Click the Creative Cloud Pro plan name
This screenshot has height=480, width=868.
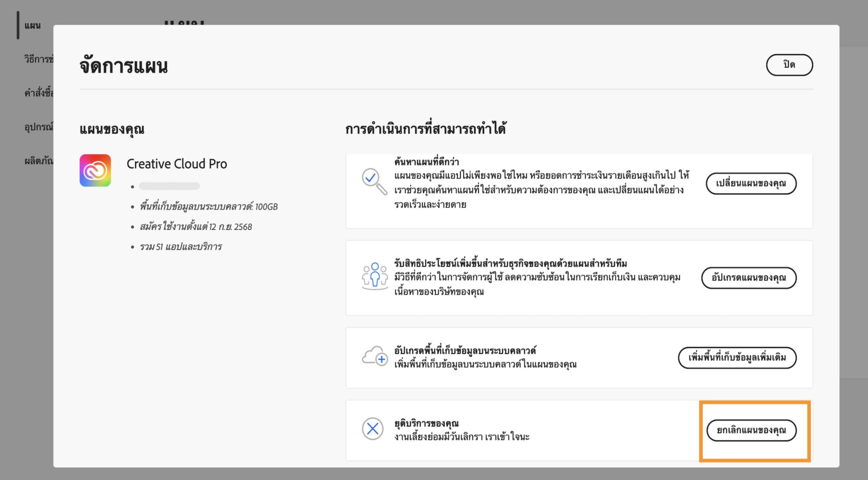point(176,164)
